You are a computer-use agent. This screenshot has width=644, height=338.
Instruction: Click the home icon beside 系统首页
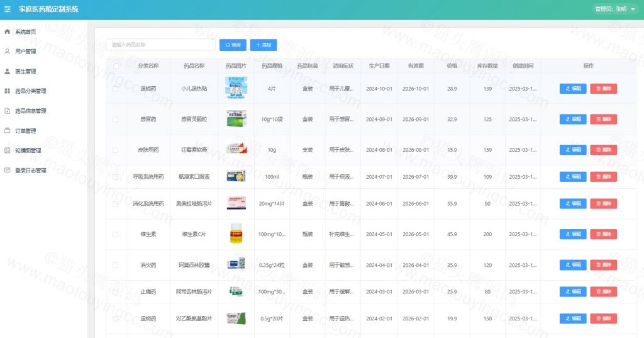(x=7, y=31)
